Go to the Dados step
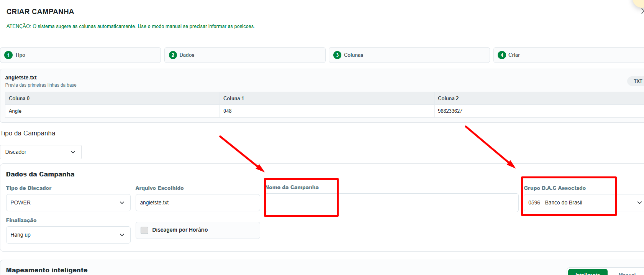 click(245, 55)
